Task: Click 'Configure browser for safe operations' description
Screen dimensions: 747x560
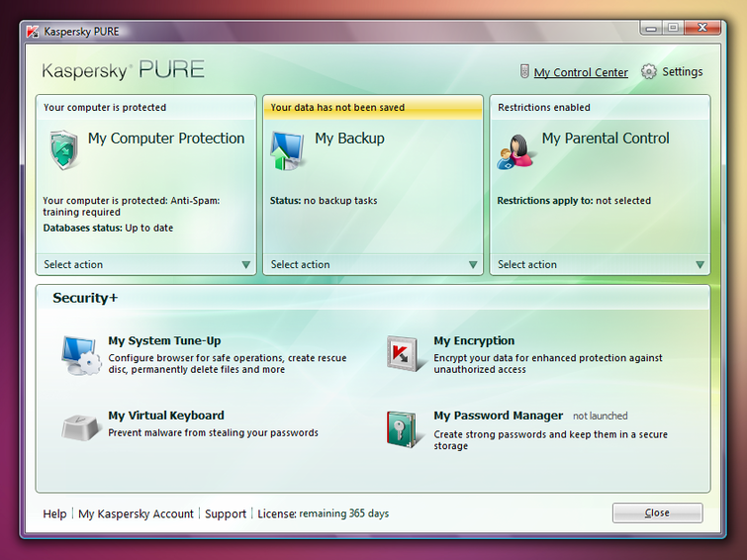Action: coord(228,364)
